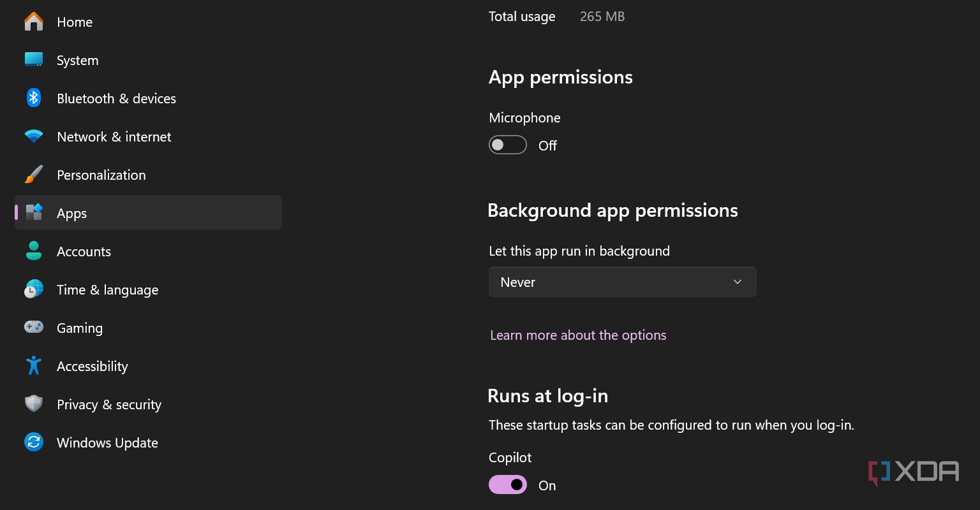Go to Time & language label
The height and width of the screenshot is (510, 980).
point(108,290)
